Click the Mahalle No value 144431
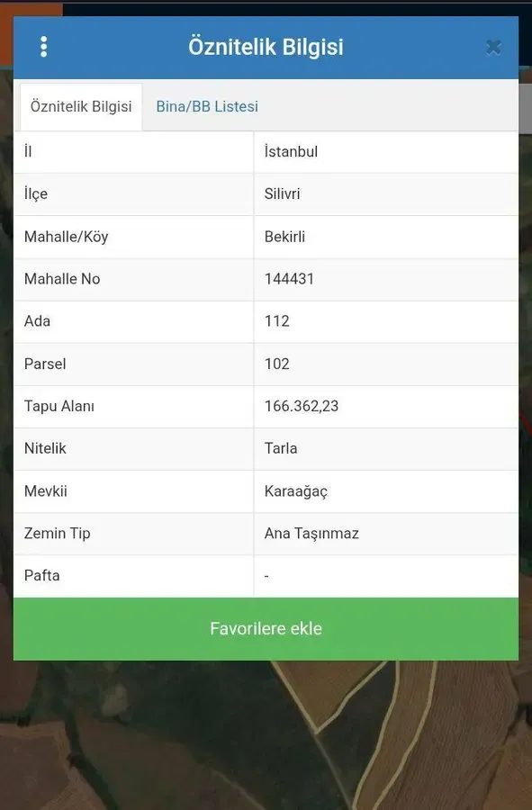Screen dimensions: 532x810 [x=289, y=279]
